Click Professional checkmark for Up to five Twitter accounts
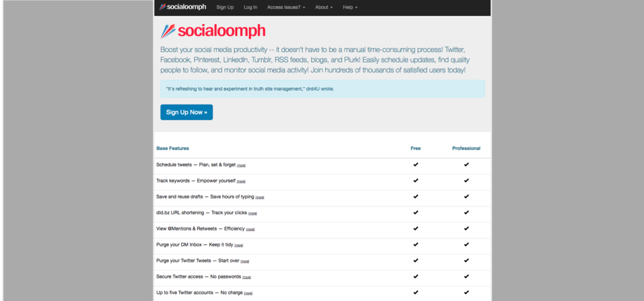 [466, 292]
